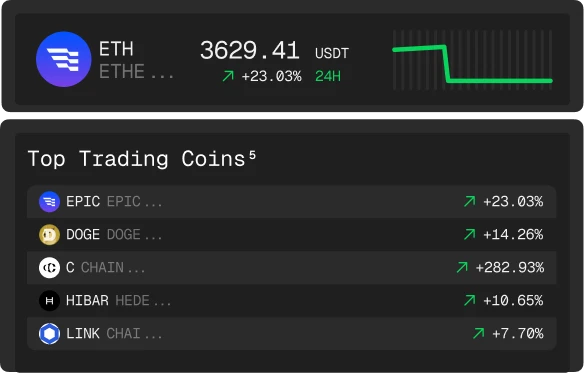Select the LINK coin row
This screenshot has height=373, width=584.
[292, 334]
